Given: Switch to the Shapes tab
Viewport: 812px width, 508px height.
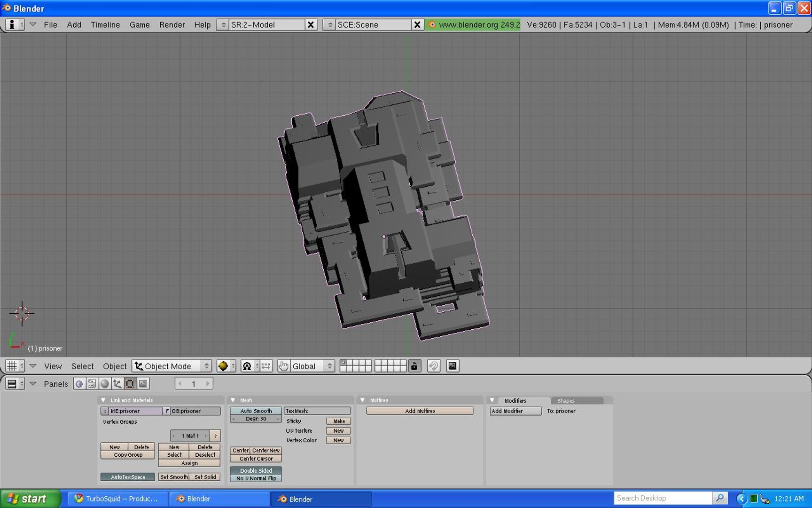Looking at the screenshot, I should (x=566, y=401).
